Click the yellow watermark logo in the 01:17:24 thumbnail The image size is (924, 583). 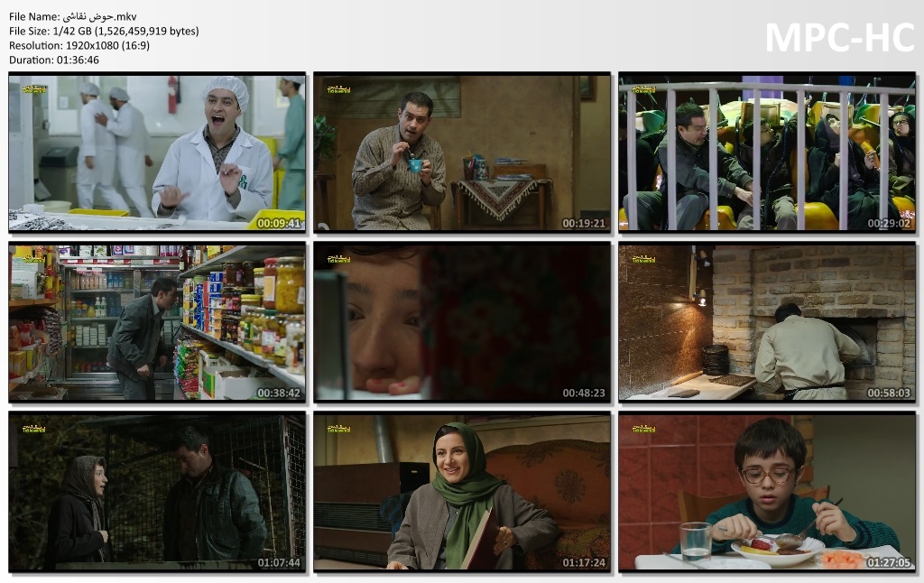(339, 428)
